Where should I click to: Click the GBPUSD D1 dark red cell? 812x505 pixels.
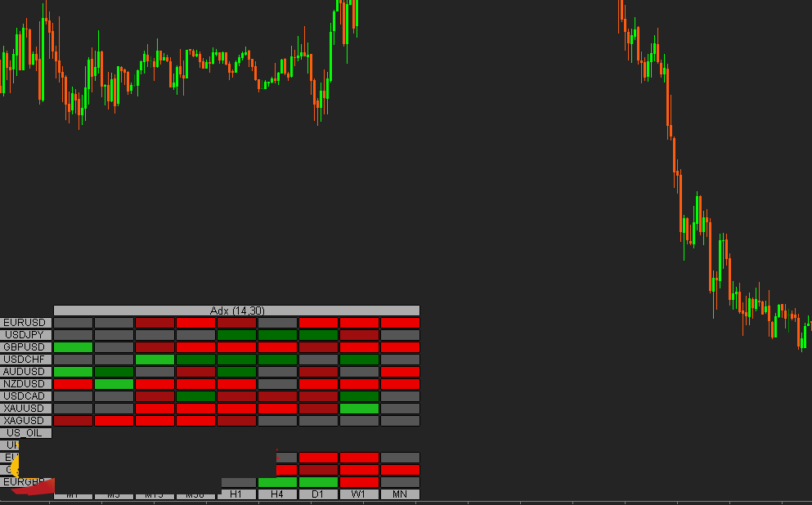(x=318, y=347)
